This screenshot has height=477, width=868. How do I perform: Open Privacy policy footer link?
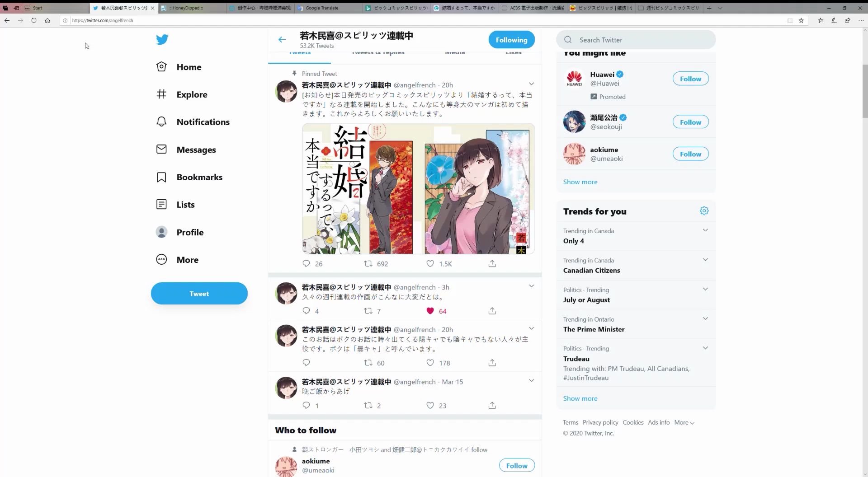(x=600, y=422)
